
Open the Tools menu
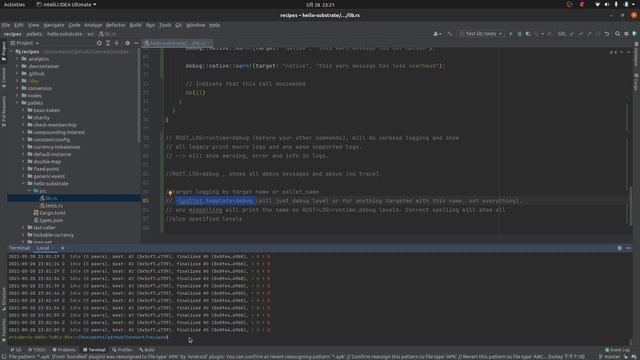click(165, 25)
